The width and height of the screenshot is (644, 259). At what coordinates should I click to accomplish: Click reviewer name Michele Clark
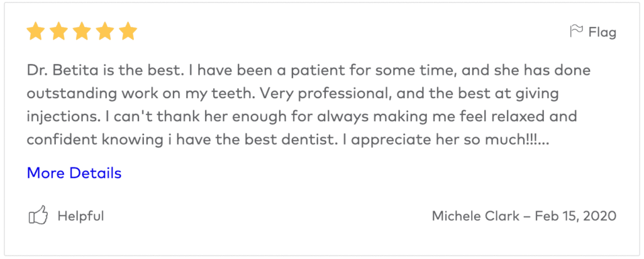pos(475,216)
